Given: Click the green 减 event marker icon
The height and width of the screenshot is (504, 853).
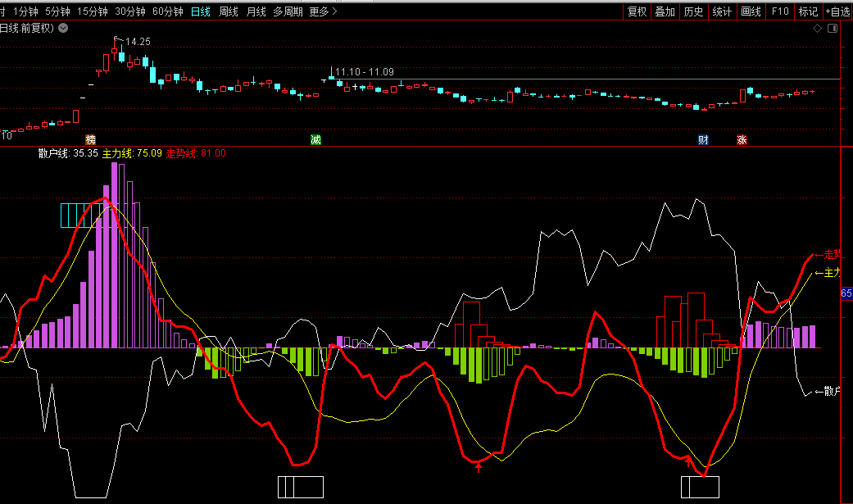Looking at the screenshot, I should [315, 140].
